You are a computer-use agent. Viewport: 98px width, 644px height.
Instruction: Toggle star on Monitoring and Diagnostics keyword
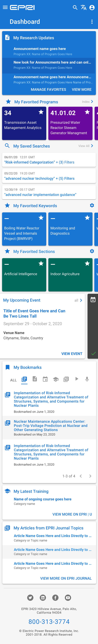[x=87, y=218]
